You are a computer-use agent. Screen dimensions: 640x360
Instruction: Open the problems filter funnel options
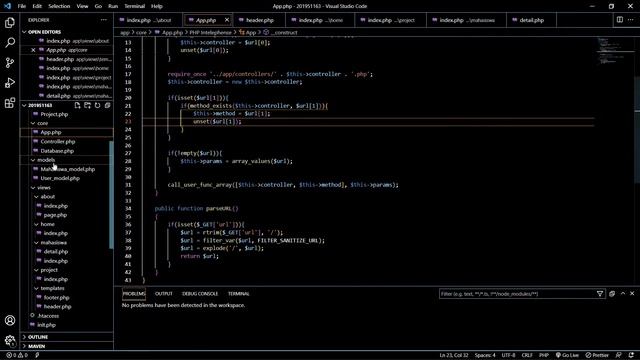click(600, 293)
